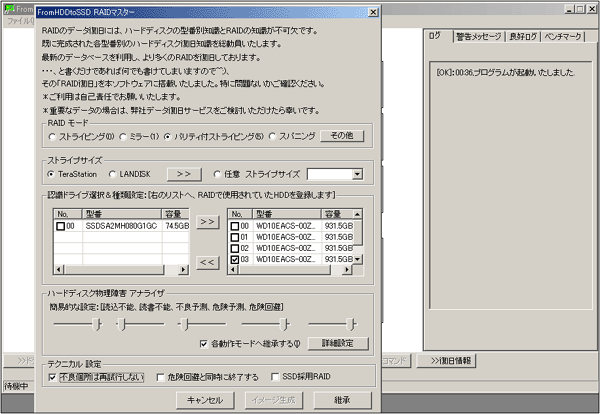Click 容量 column header in right list

[x=337, y=214]
